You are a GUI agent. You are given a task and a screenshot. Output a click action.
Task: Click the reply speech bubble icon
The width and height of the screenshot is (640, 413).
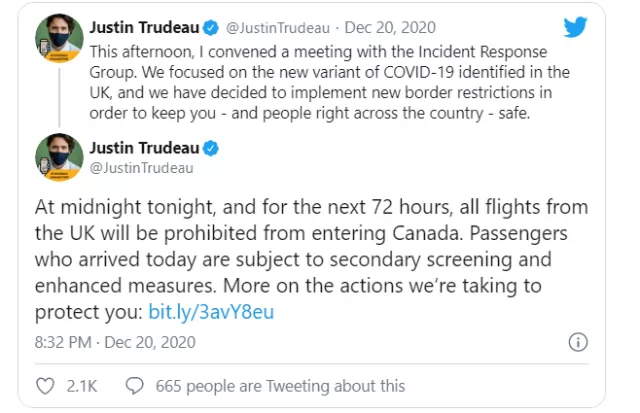135,386
